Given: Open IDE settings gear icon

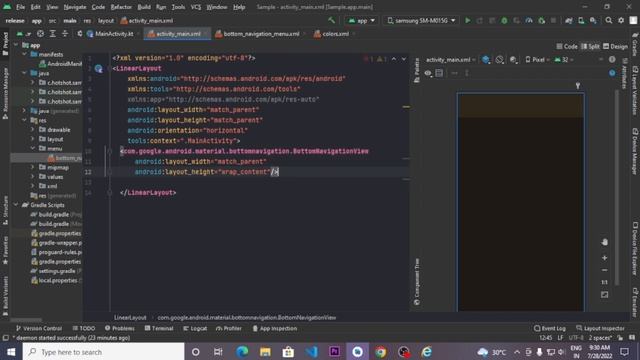Looking at the screenshot, I should pyautogui.click(x=621, y=20).
